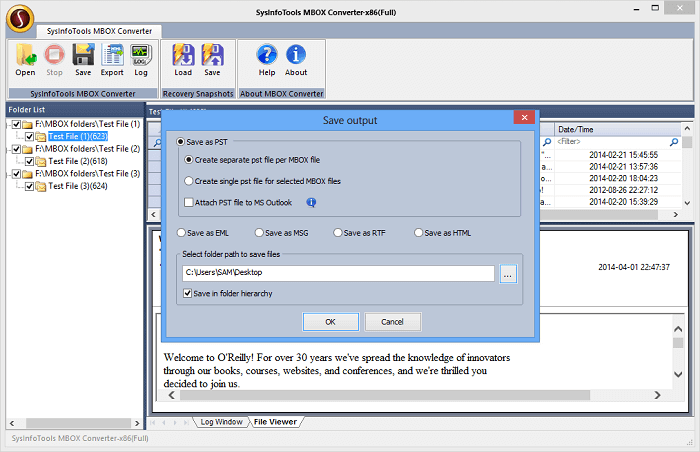This screenshot has height=452, width=700.
Task: Select Save as EML option
Action: [181, 233]
